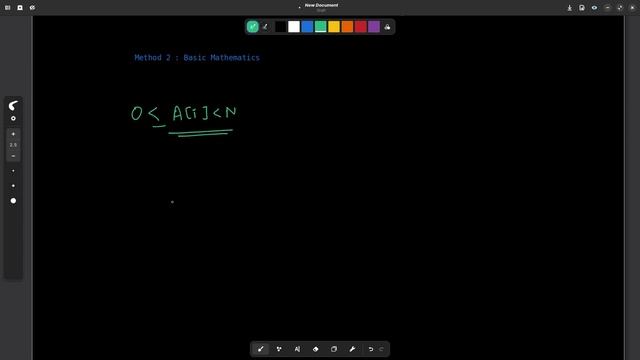Pick the purple color swatch

374,27
